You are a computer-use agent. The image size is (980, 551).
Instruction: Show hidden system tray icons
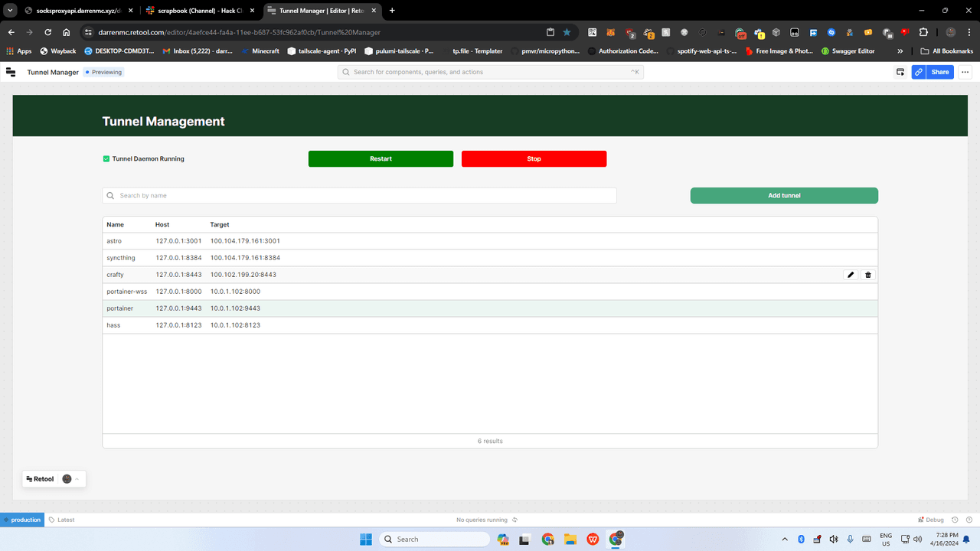pos(784,539)
